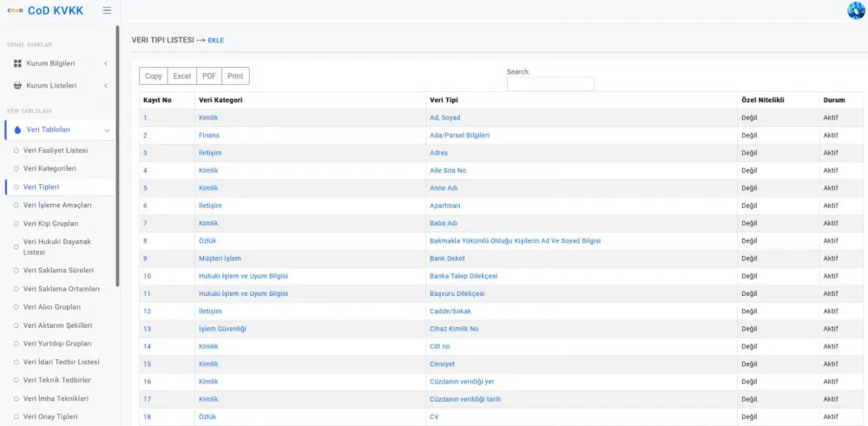The width and height of the screenshot is (868, 426).
Task: Open the 'Ad, Soyad' data type link
Action: click(x=445, y=118)
